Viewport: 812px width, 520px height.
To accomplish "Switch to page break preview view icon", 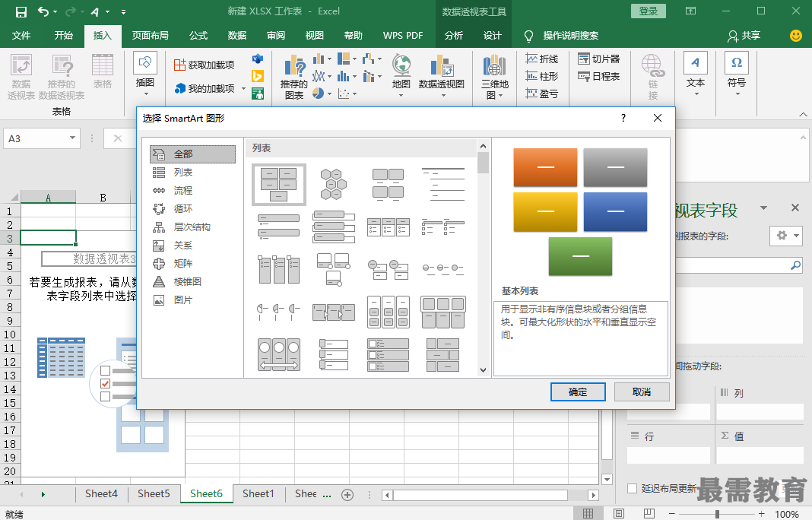I will point(649,513).
